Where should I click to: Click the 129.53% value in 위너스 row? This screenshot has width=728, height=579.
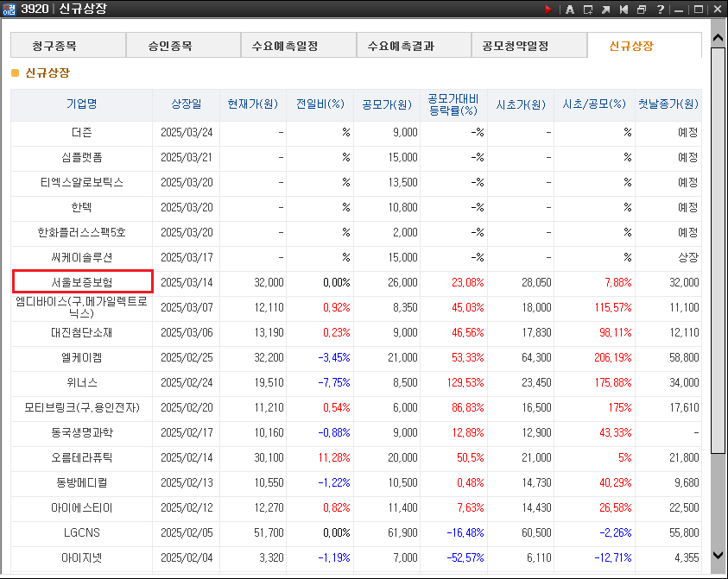coord(465,383)
